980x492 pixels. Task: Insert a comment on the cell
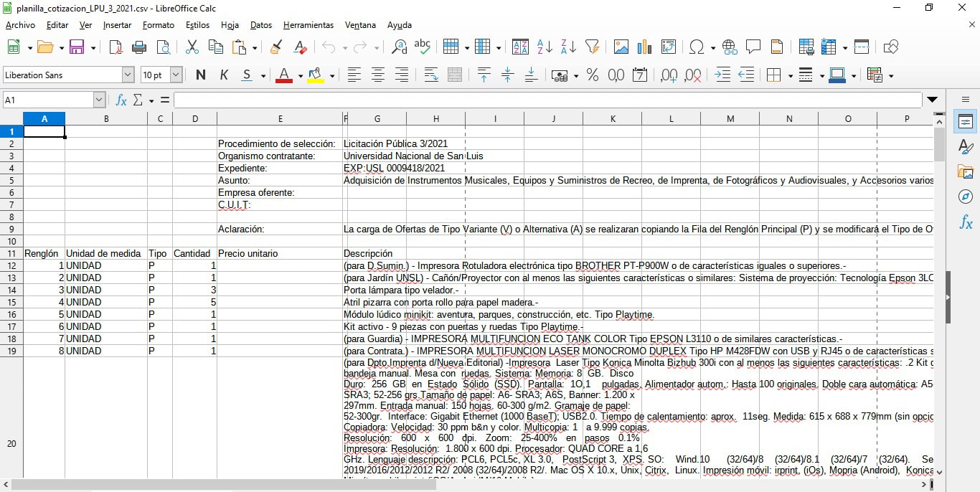tap(753, 47)
